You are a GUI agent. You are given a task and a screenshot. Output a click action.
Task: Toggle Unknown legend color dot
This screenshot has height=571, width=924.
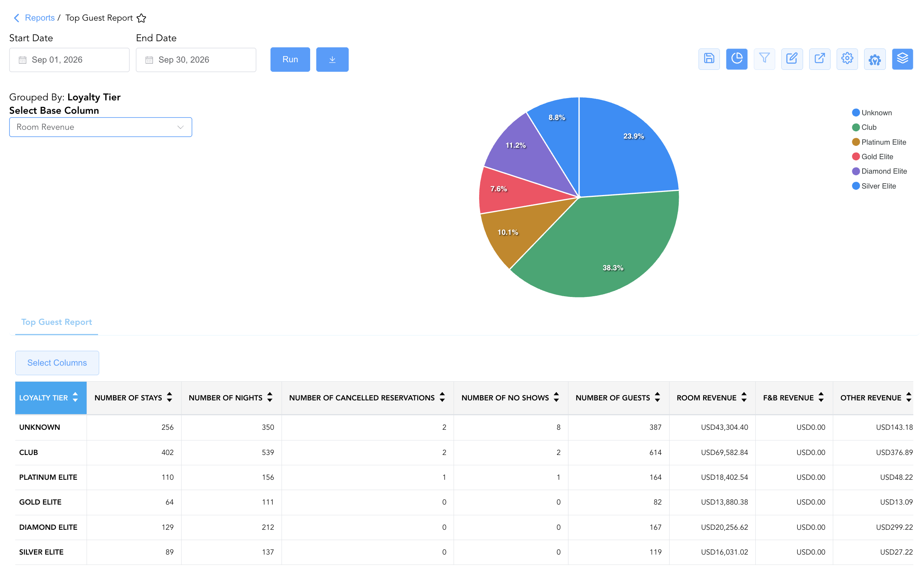pyautogui.click(x=856, y=113)
